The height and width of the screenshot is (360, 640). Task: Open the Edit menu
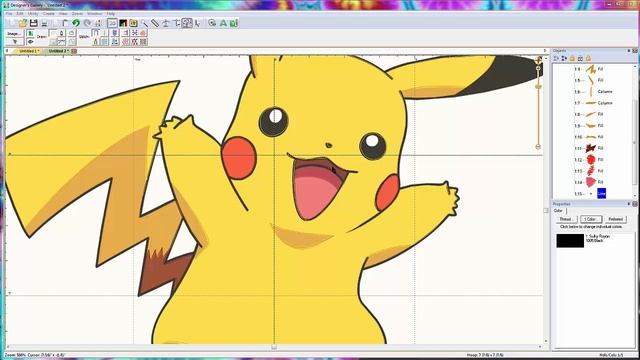(x=20, y=13)
